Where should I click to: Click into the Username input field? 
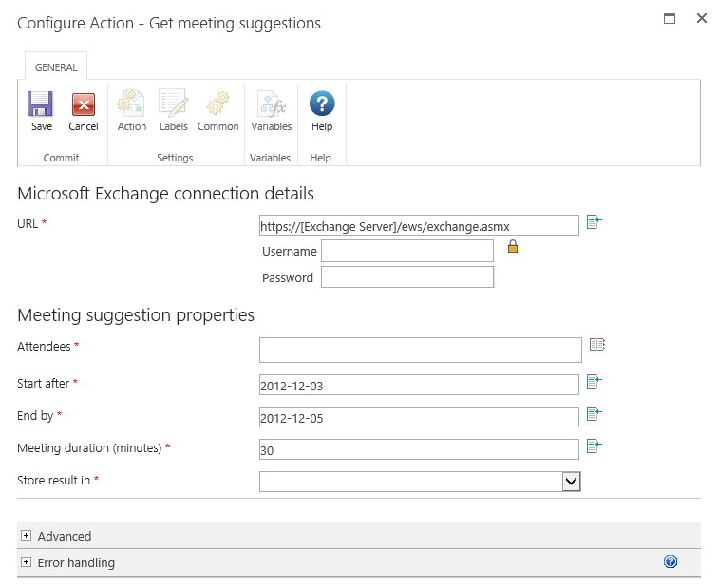tap(406, 251)
